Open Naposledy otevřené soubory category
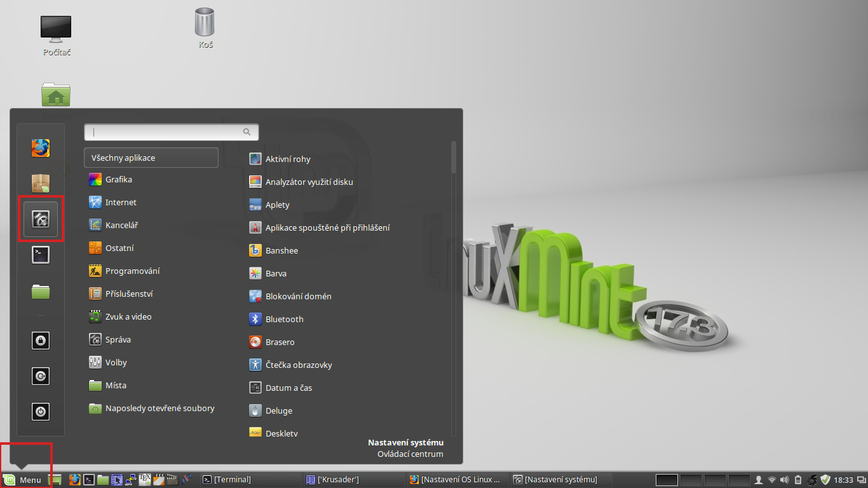The image size is (868, 488). coord(151,408)
